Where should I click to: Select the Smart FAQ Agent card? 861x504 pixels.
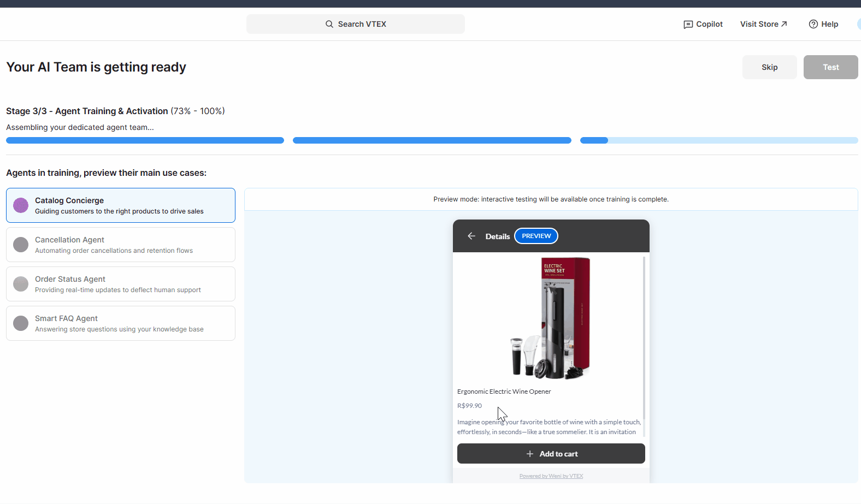[121, 323]
